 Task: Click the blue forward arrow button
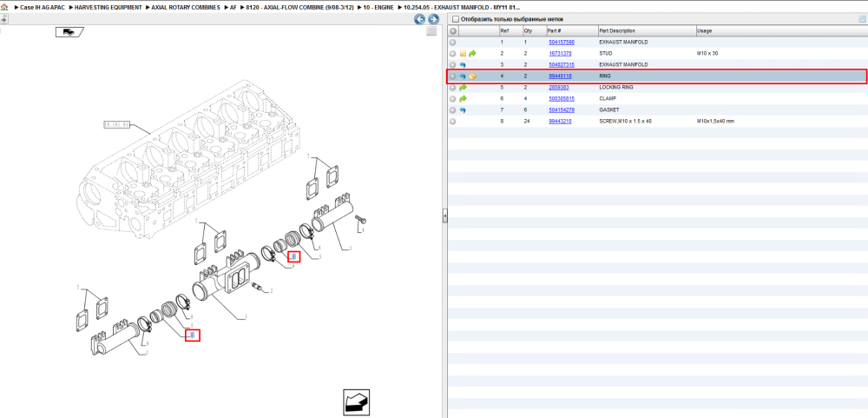coord(433,19)
